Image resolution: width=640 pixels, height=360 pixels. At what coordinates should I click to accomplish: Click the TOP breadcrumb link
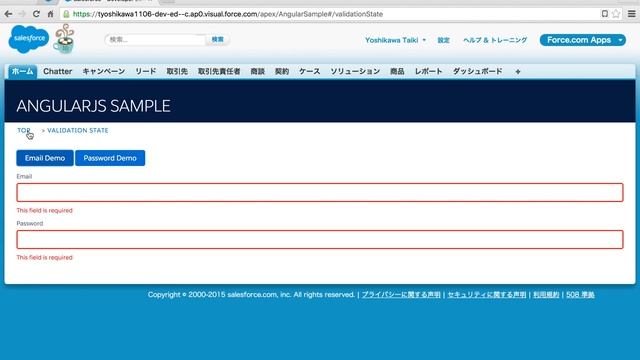(x=23, y=130)
